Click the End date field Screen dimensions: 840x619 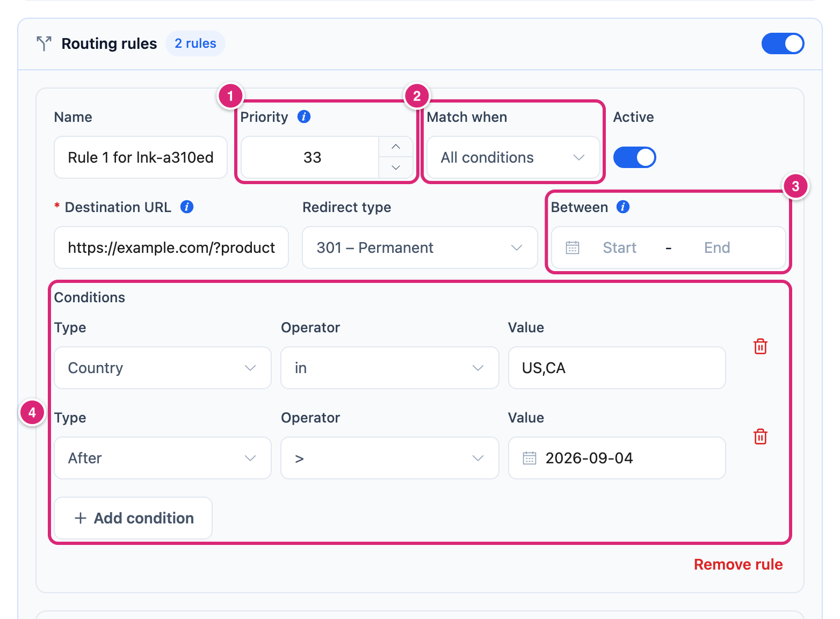pyautogui.click(x=717, y=247)
